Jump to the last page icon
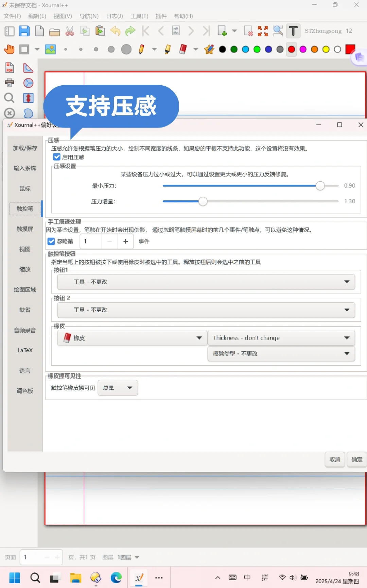Viewport: 367px width, 588px height. click(x=206, y=31)
